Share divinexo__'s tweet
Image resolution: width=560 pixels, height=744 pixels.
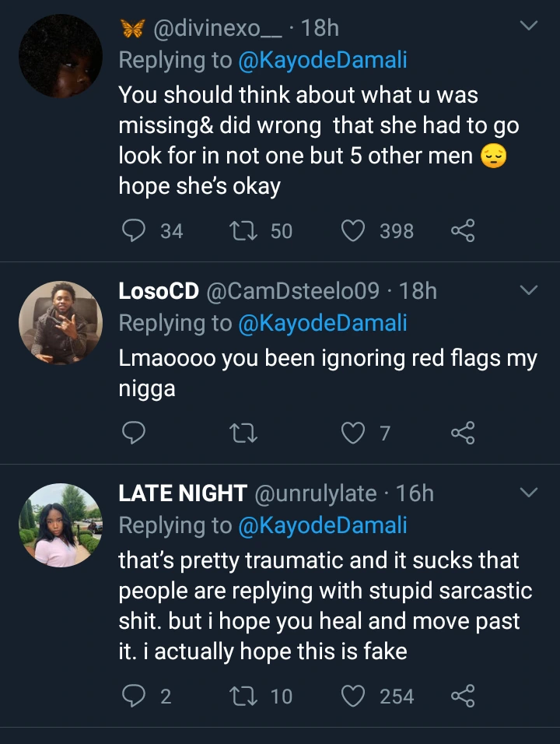(462, 231)
